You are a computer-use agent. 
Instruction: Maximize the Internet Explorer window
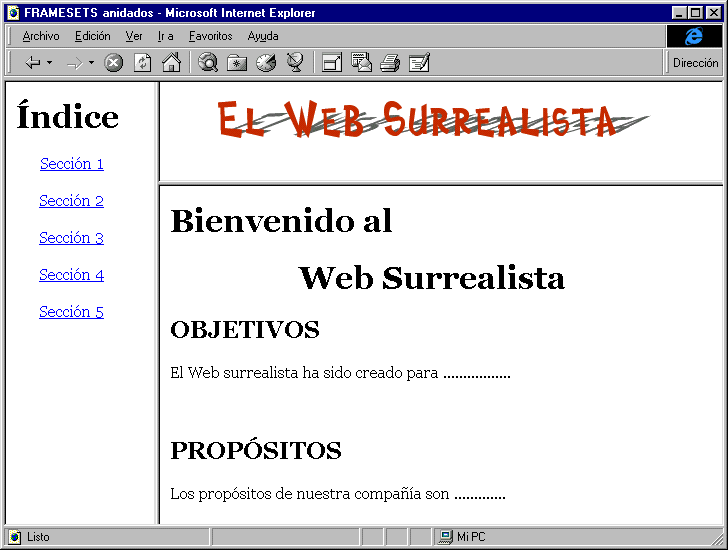point(696,13)
